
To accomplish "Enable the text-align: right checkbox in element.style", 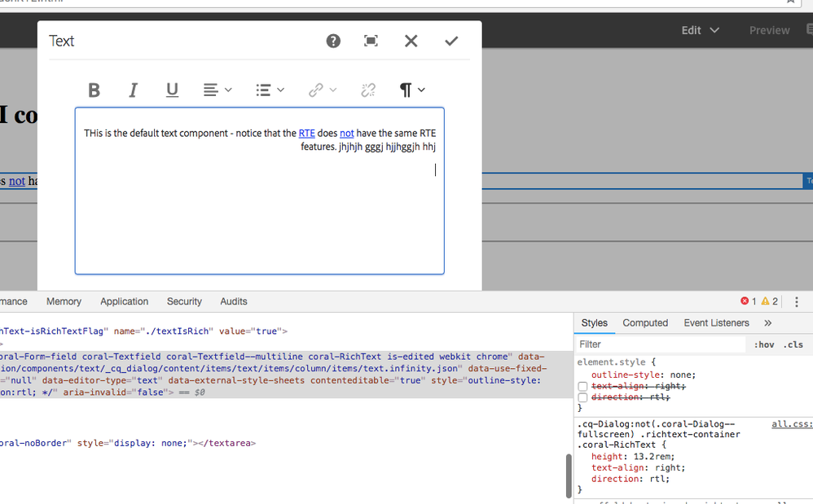I will pyautogui.click(x=582, y=386).
